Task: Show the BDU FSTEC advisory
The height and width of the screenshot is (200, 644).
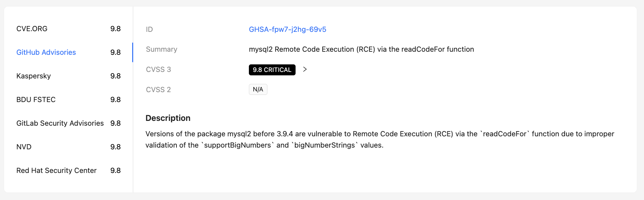Action: coord(36,100)
